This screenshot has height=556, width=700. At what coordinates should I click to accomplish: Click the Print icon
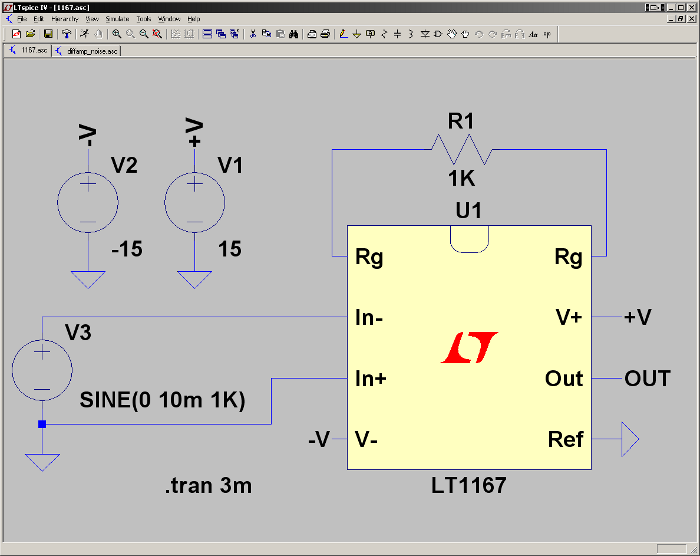point(325,34)
